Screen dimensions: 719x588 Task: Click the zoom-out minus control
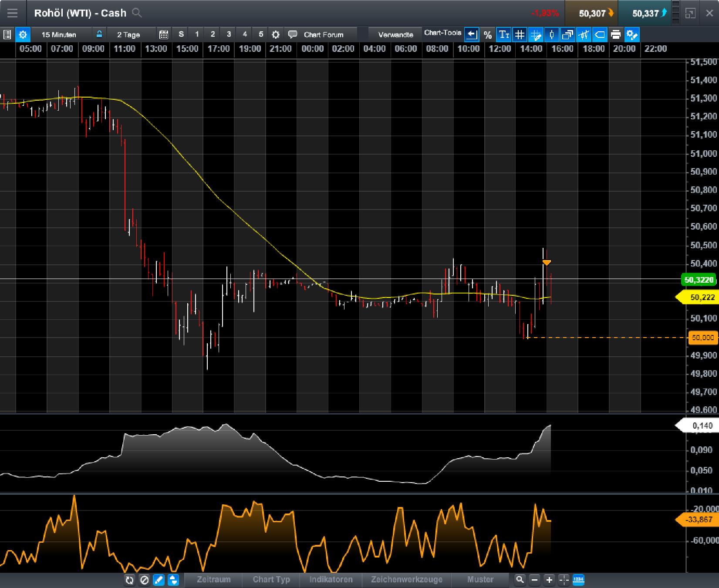click(x=534, y=580)
